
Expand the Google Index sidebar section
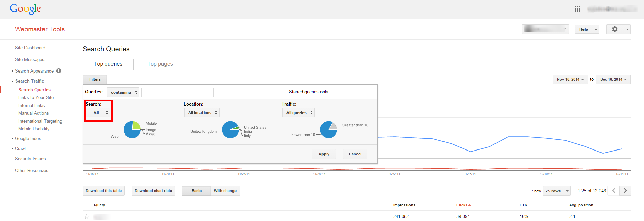click(x=28, y=139)
